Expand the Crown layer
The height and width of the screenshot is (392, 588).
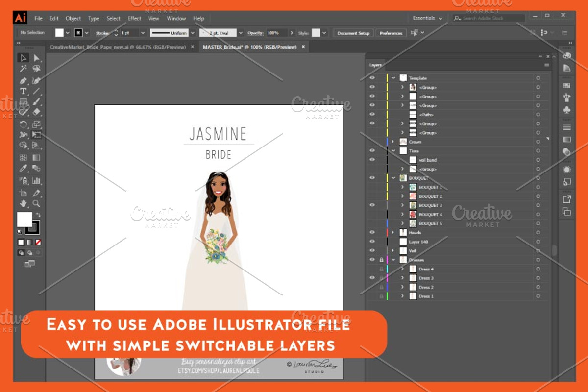click(x=393, y=142)
